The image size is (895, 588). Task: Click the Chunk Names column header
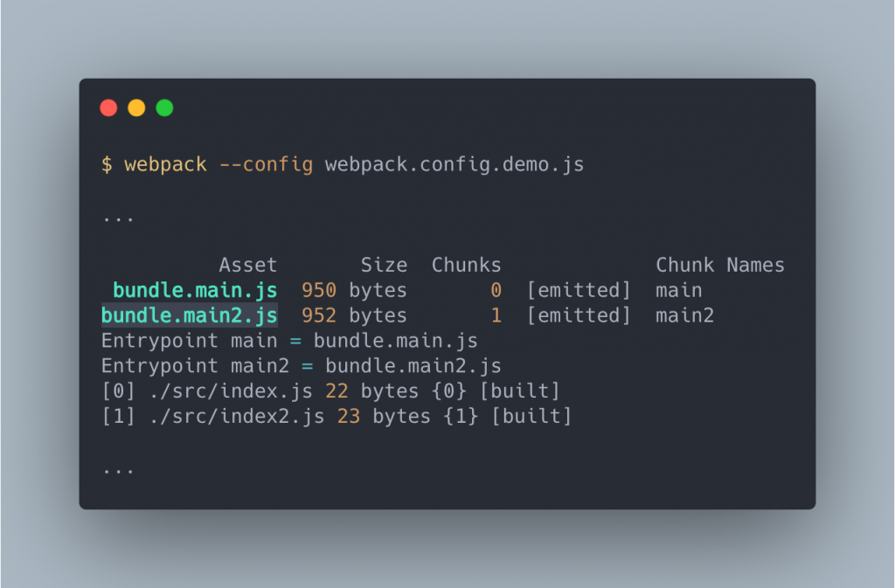(x=720, y=266)
